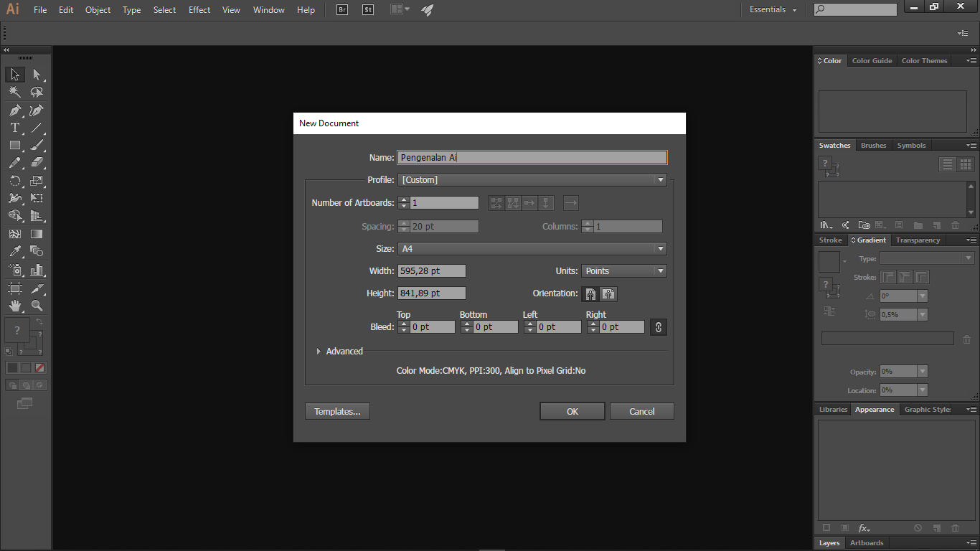Viewport: 980px width, 551px height.
Task: Set the None color mode below fill box
Action: [40, 367]
